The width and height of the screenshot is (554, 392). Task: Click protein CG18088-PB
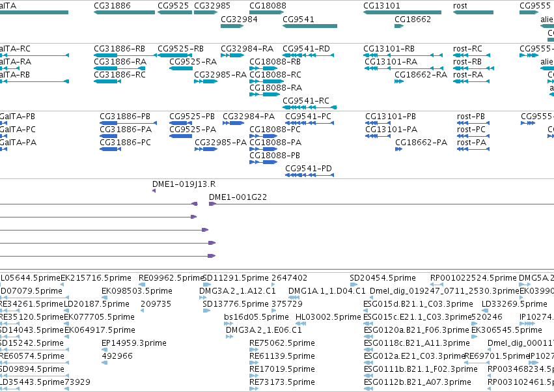pos(263,162)
